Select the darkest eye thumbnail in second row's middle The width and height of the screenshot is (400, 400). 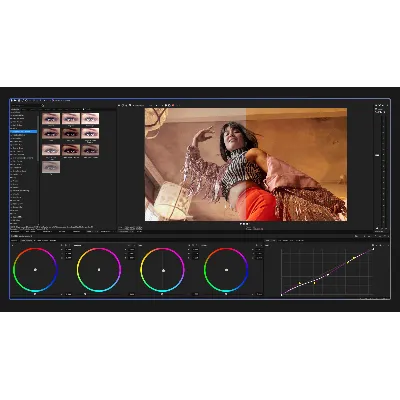pyautogui.click(x=71, y=133)
